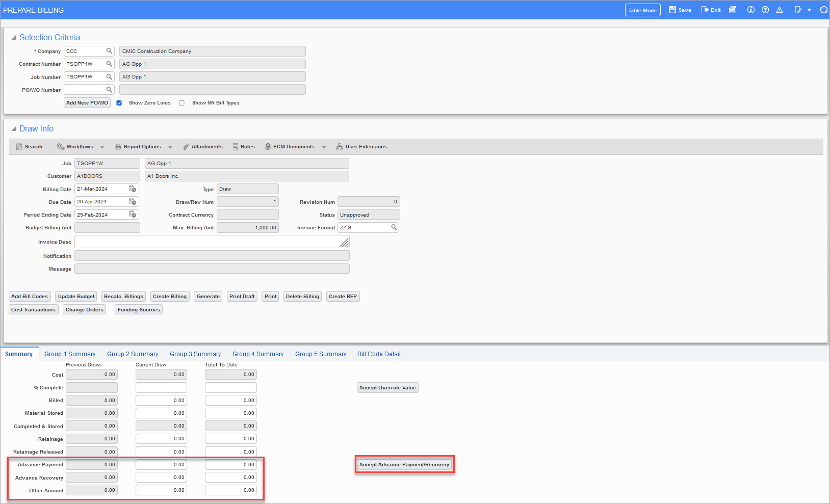Open the multiple windows icon in header
This screenshot has width=830, height=504.
(x=733, y=10)
